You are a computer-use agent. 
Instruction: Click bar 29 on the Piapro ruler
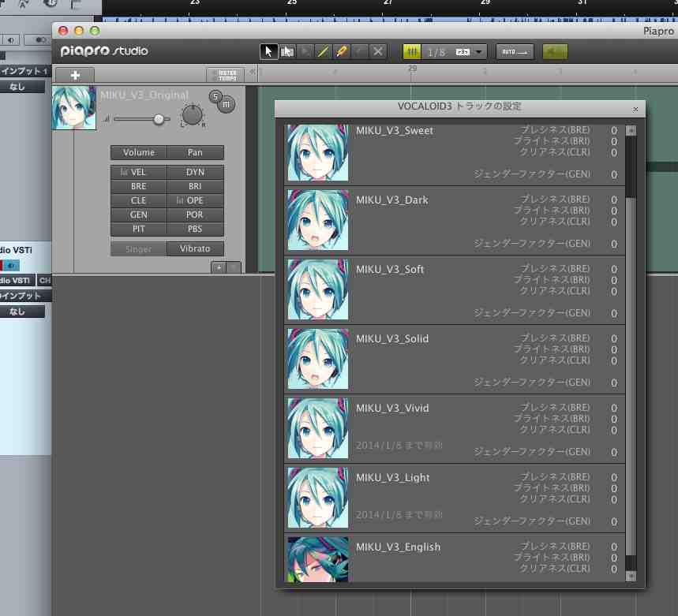[x=413, y=69]
